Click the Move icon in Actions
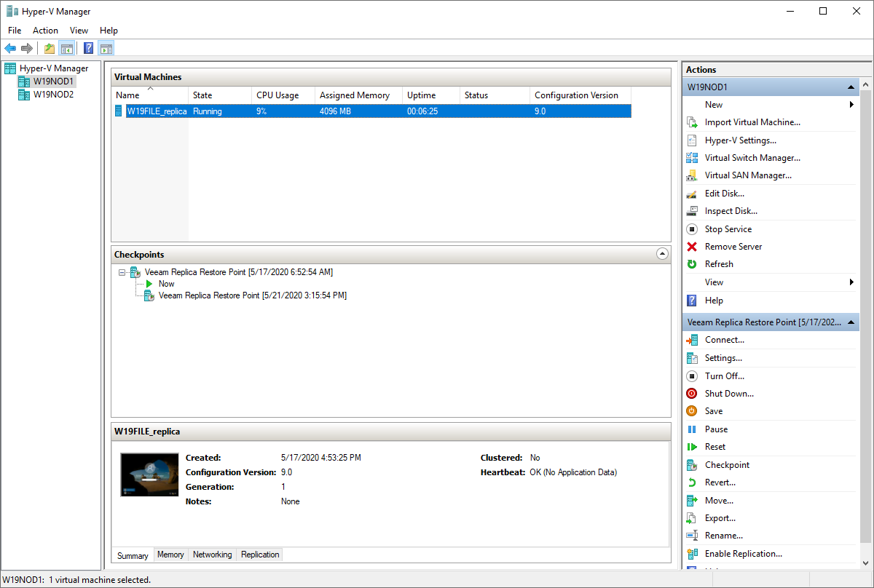 [692, 501]
